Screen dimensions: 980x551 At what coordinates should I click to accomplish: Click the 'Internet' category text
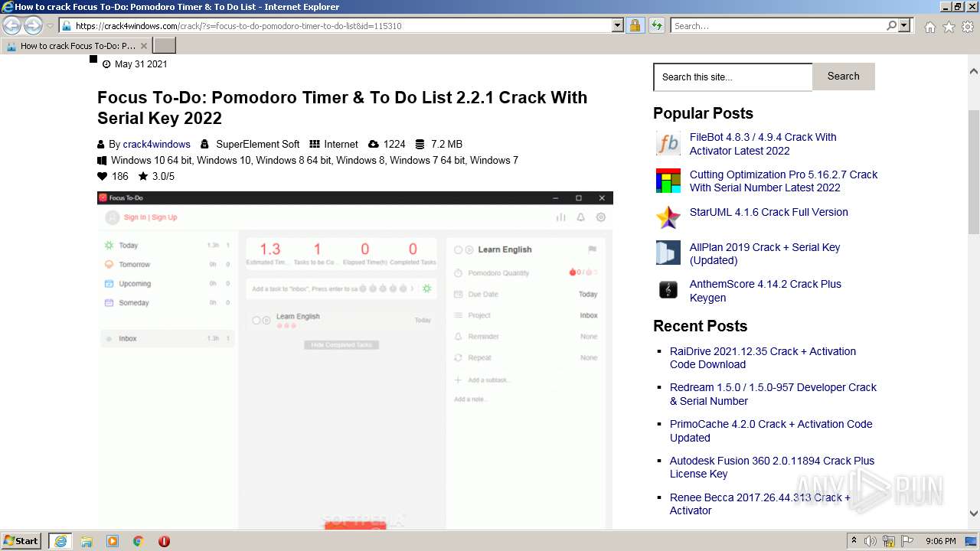click(x=341, y=144)
